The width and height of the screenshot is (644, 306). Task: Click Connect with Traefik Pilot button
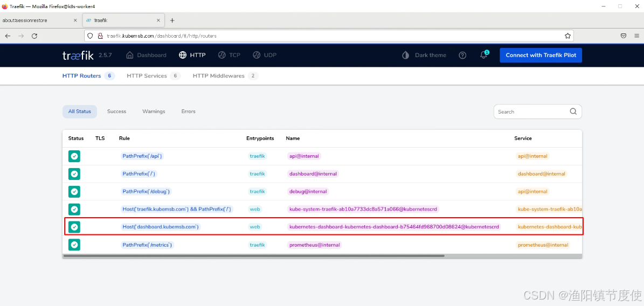click(x=541, y=55)
